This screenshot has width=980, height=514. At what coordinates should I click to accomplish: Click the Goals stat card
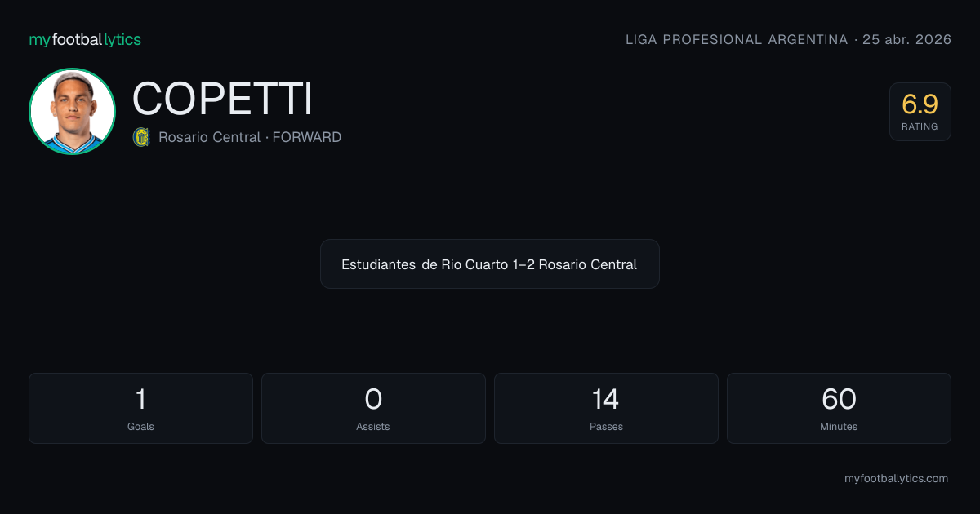[x=140, y=408]
